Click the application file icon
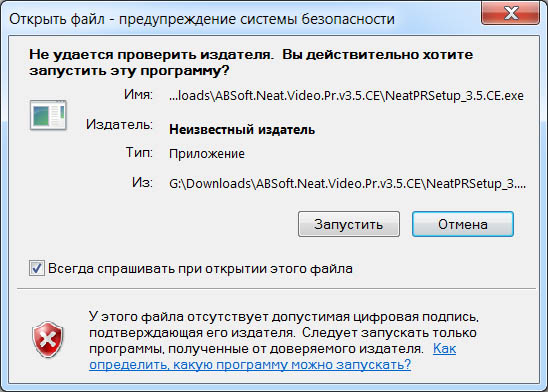This screenshot has width=548, height=392. point(48,115)
